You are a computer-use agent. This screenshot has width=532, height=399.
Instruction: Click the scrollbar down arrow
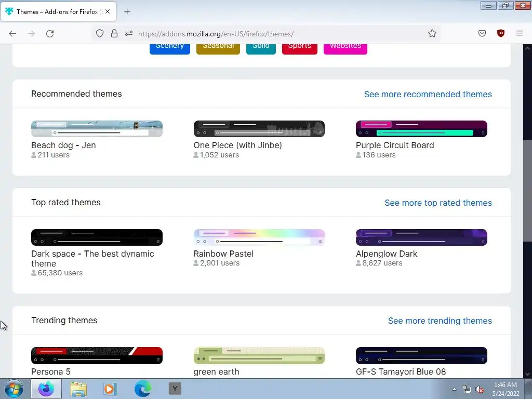527,374
